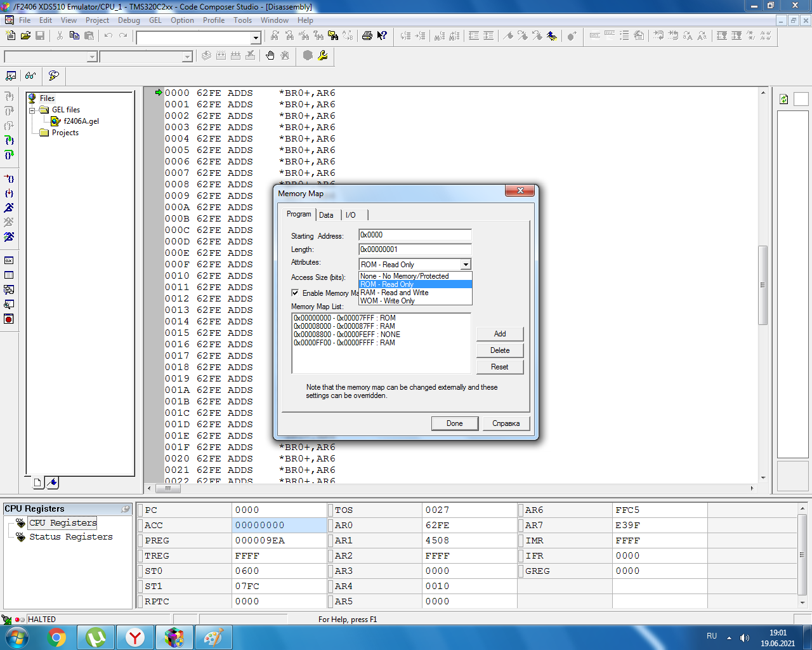
Task: Open a file with the folder icon
Action: pyautogui.click(x=25, y=36)
